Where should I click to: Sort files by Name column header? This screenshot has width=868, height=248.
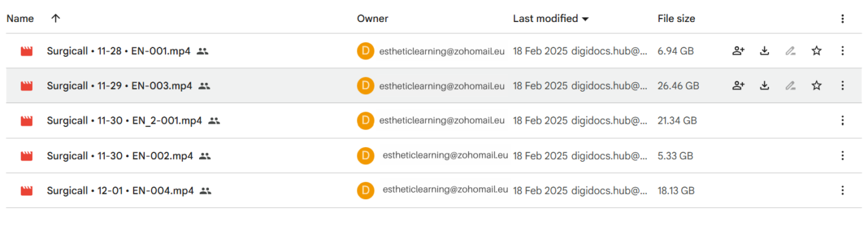click(20, 19)
